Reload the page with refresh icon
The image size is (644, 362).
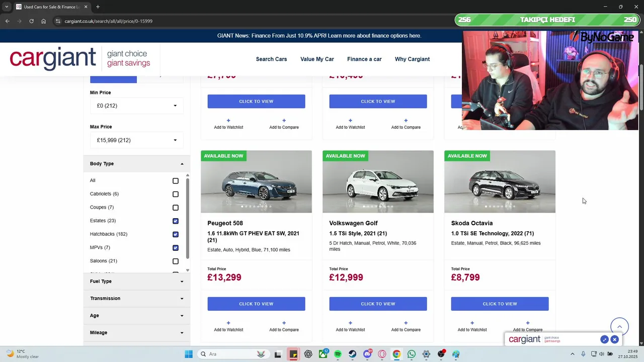point(31,21)
